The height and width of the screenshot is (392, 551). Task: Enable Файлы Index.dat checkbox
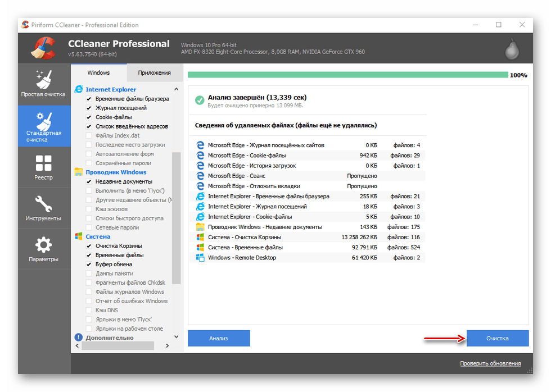coord(89,135)
